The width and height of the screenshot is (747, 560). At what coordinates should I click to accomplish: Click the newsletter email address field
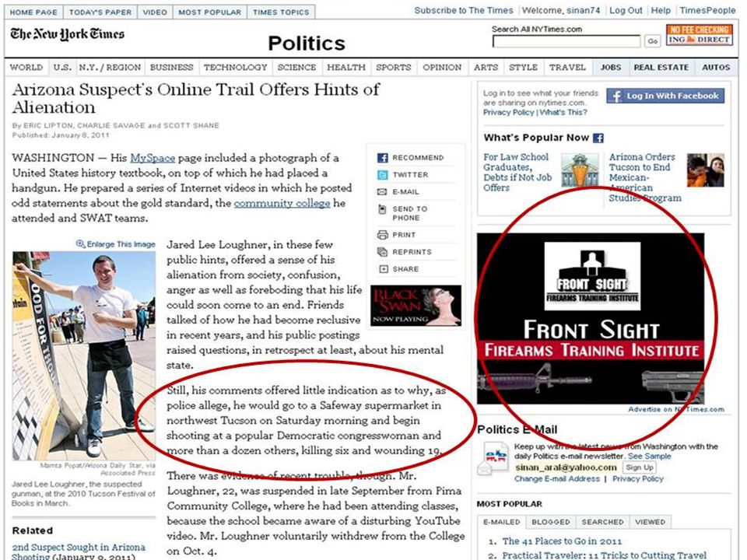(x=566, y=467)
